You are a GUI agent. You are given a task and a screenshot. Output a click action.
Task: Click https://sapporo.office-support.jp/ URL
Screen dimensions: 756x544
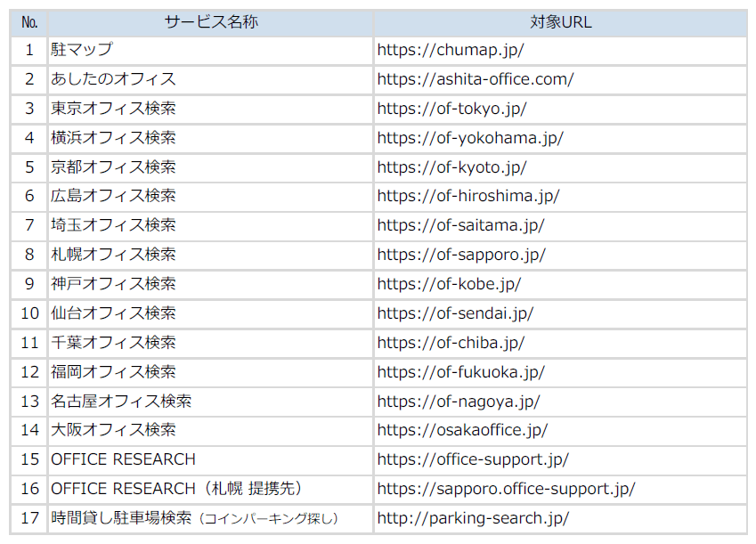pyautogui.click(x=507, y=489)
